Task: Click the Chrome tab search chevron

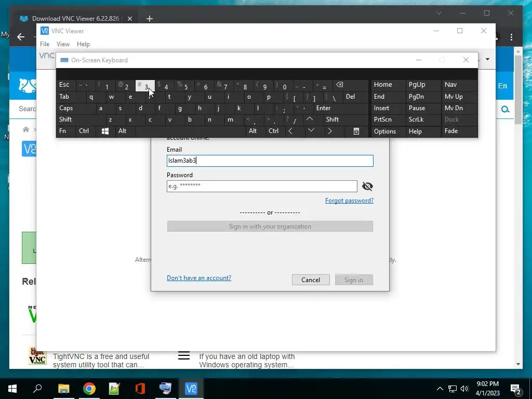Action: coord(438,13)
